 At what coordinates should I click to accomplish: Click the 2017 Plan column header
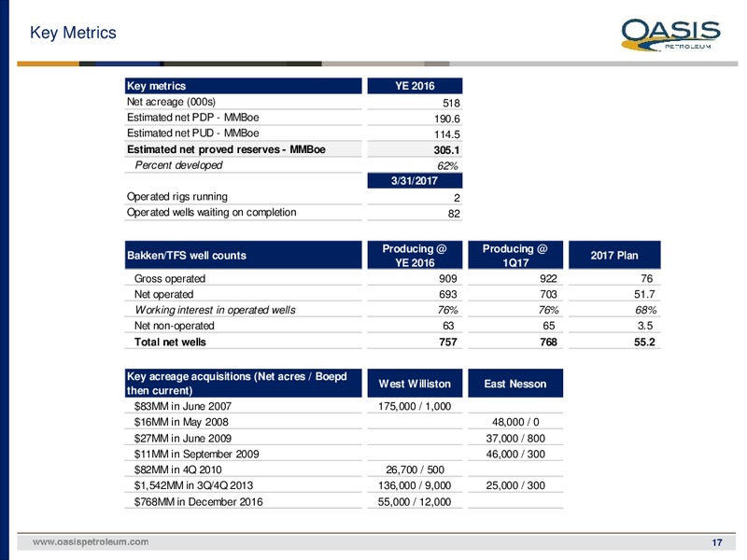click(x=614, y=255)
